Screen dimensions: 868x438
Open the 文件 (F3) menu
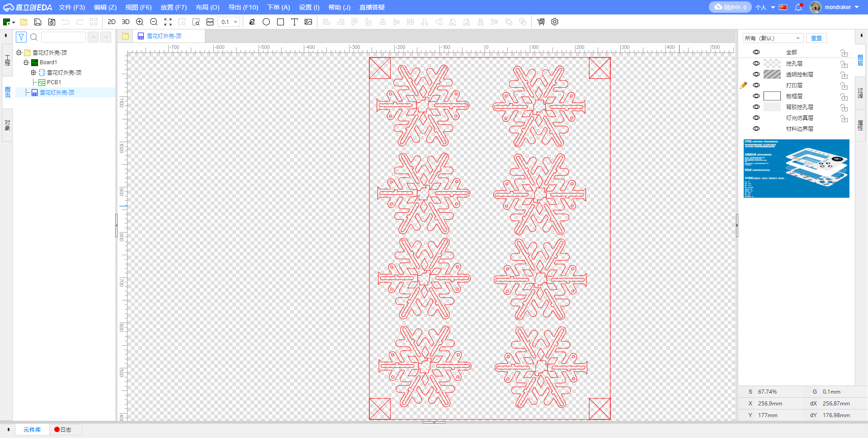tap(72, 7)
